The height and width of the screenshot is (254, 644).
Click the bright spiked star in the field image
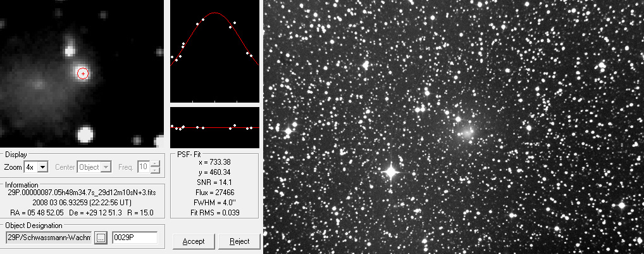click(x=390, y=171)
